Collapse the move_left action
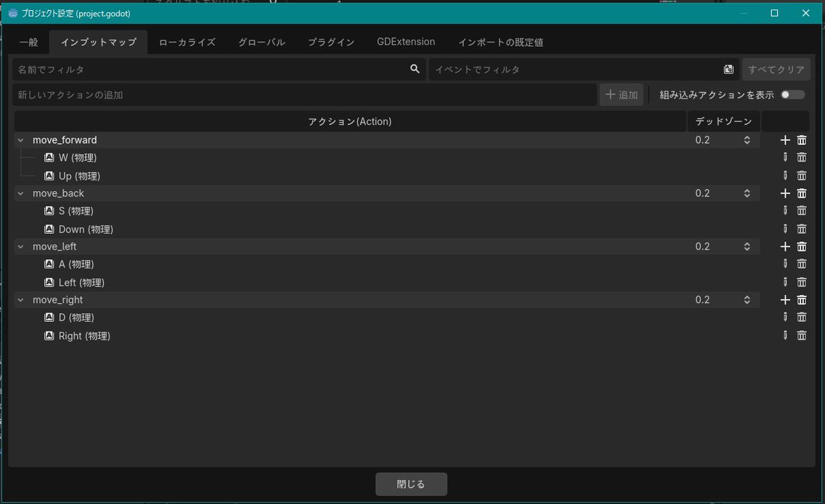Screen dimensions: 825x504 tap(21, 246)
